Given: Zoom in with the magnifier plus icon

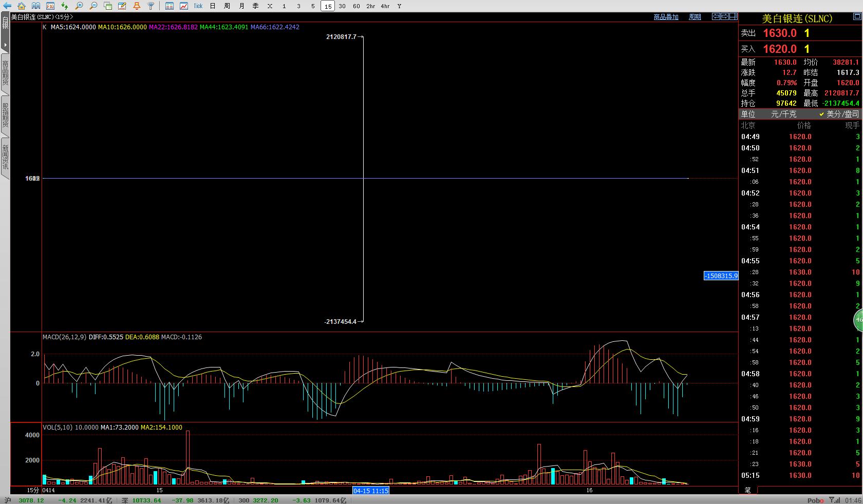Looking at the screenshot, I should pyautogui.click(x=79, y=6).
